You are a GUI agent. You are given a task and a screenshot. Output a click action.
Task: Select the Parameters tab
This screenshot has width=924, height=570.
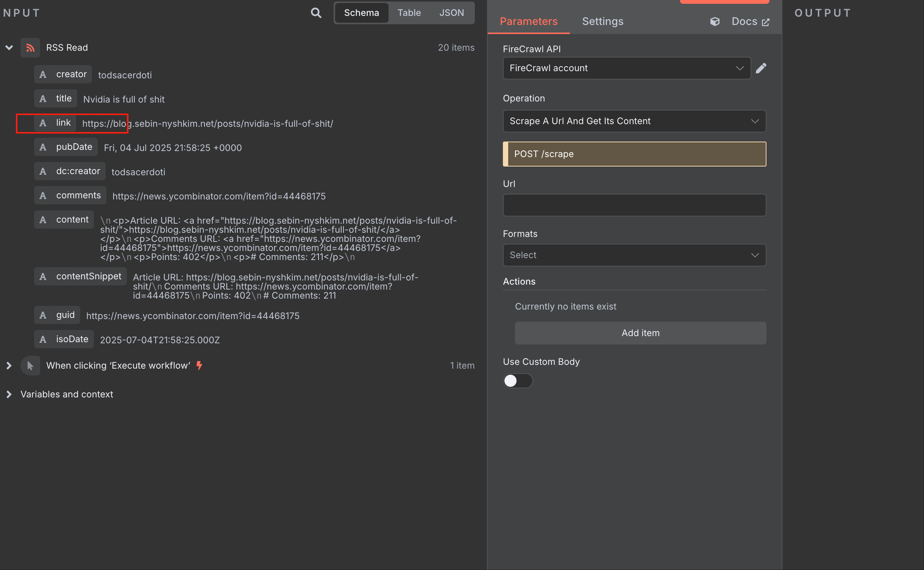pos(528,22)
